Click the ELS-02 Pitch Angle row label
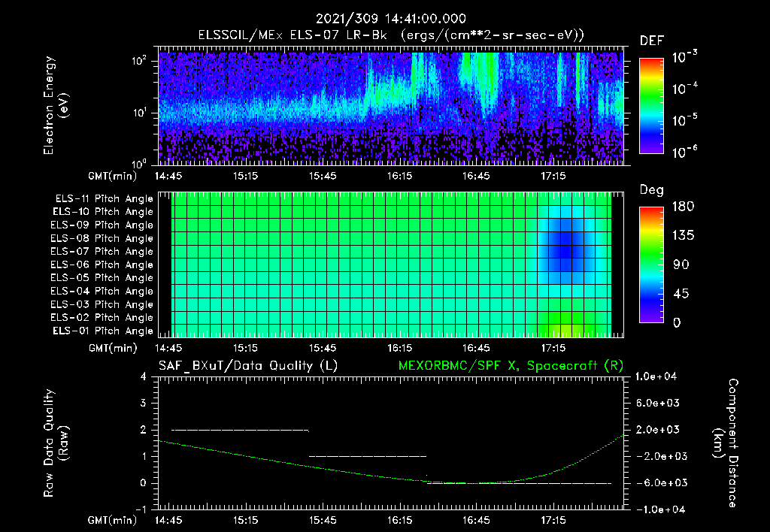Image resolution: width=770 pixels, height=532 pixels. (102, 318)
